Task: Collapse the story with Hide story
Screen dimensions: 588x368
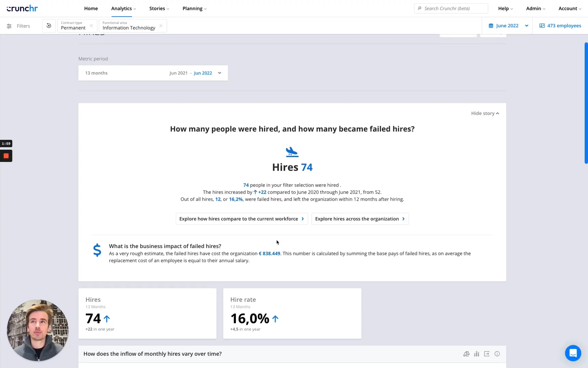Action: (485, 113)
